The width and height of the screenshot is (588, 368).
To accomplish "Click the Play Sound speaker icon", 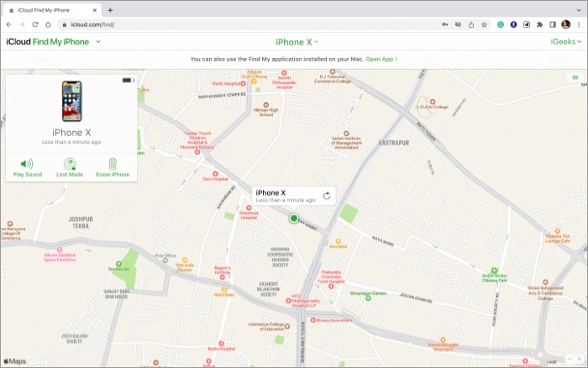I will 27,164.
